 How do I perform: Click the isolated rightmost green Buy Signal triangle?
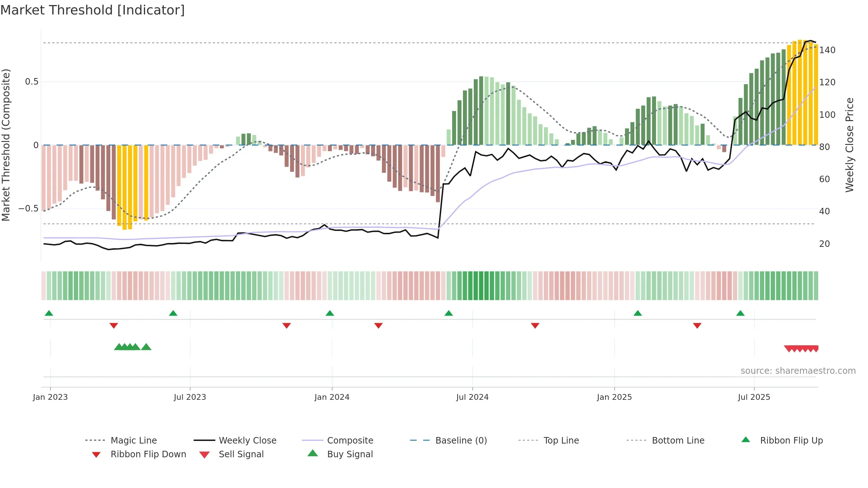tap(146, 347)
